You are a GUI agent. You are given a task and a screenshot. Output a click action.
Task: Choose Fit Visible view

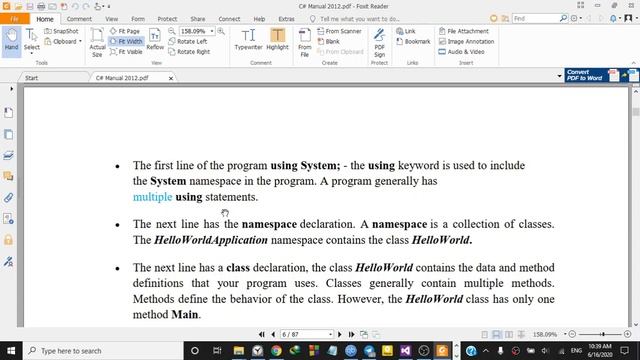click(126, 52)
